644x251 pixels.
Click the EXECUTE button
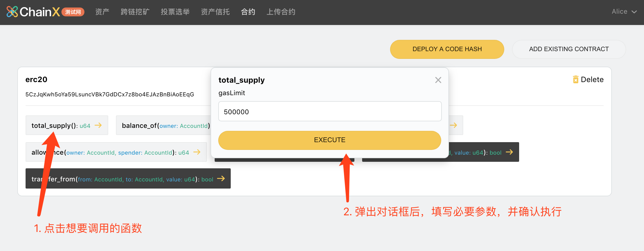[x=329, y=140]
